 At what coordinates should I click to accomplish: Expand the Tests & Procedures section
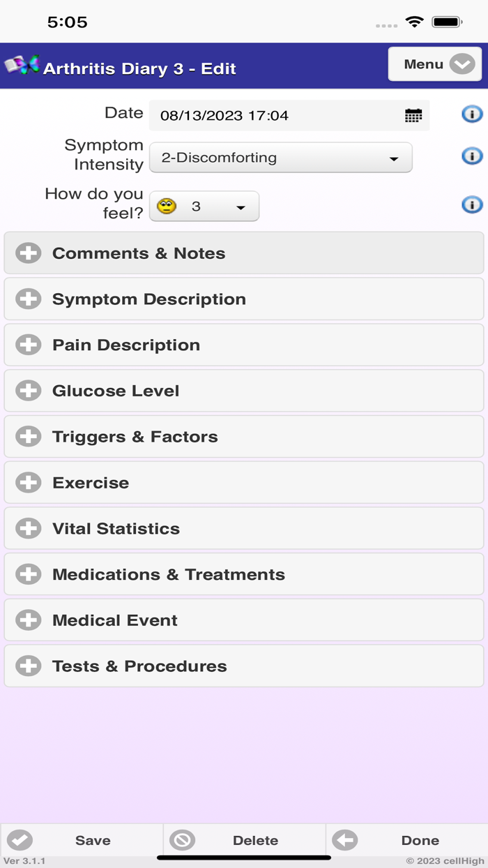[x=27, y=666]
